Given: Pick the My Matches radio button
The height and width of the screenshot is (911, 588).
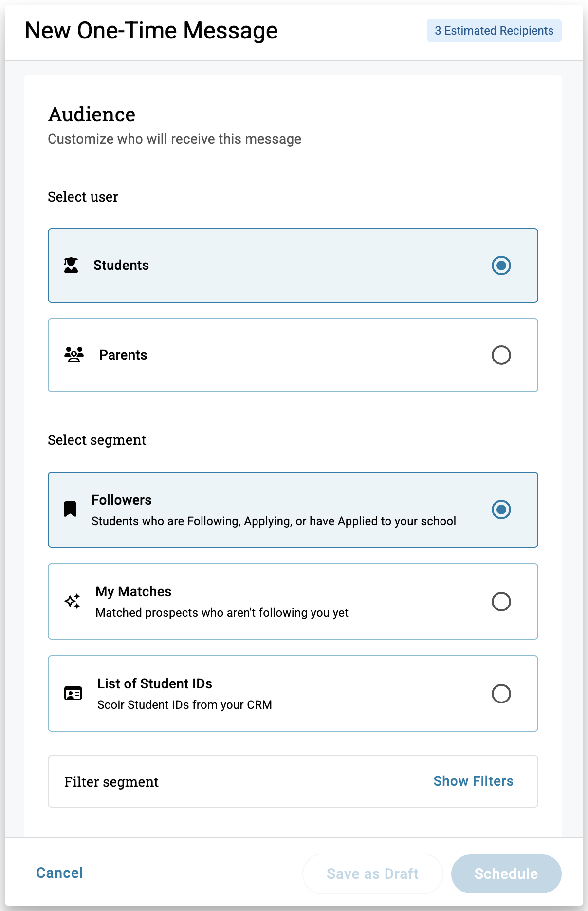Looking at the screenshot, I should 501,602.
